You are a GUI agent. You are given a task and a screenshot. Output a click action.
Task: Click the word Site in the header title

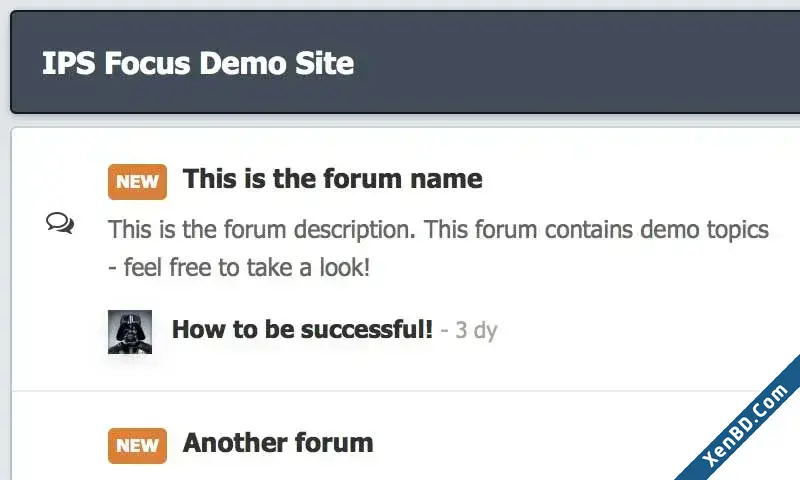pyautogui.click(x=324, y=63)
